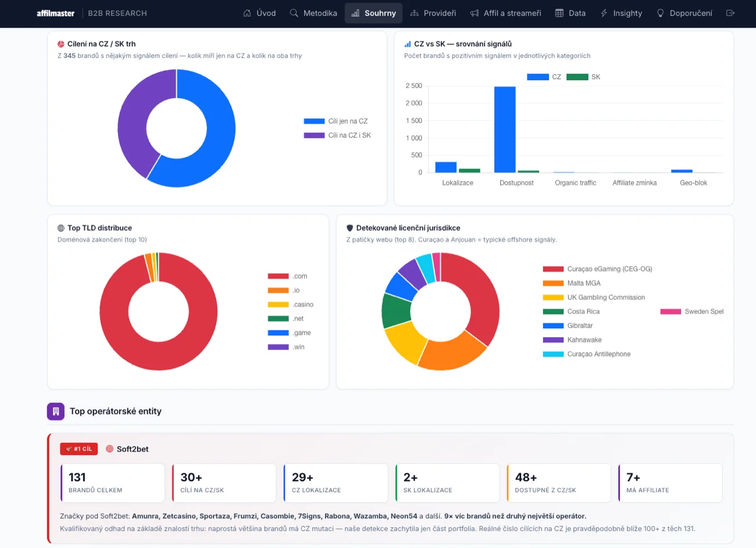
Task: Open the Data tab
Action: [x=570, y=13]
